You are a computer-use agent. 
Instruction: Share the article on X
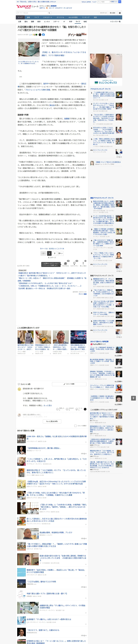tap(40, 35)
